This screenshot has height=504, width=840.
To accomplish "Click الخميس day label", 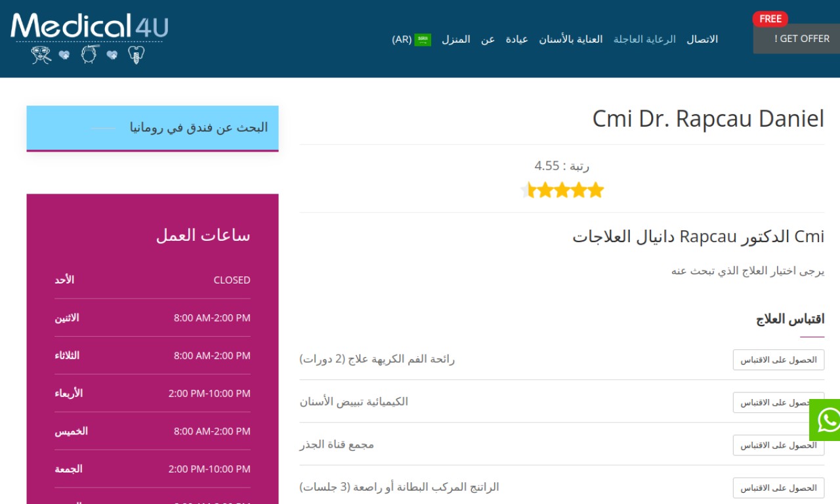I will [71, 431].
